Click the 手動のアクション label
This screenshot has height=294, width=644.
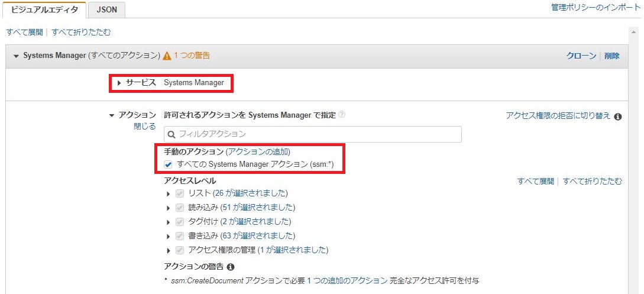click(193, 151)
